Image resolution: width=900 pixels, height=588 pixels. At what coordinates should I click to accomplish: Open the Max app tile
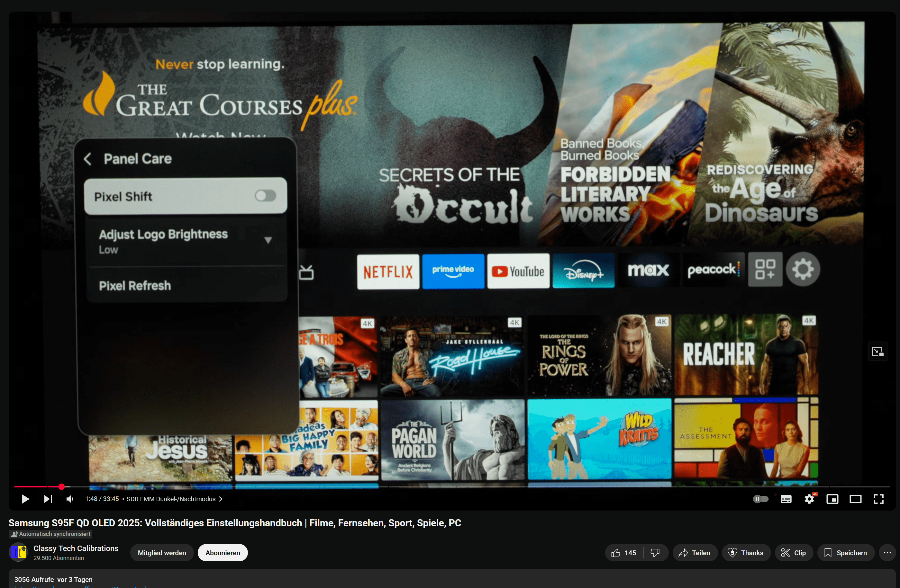point(648,270)
